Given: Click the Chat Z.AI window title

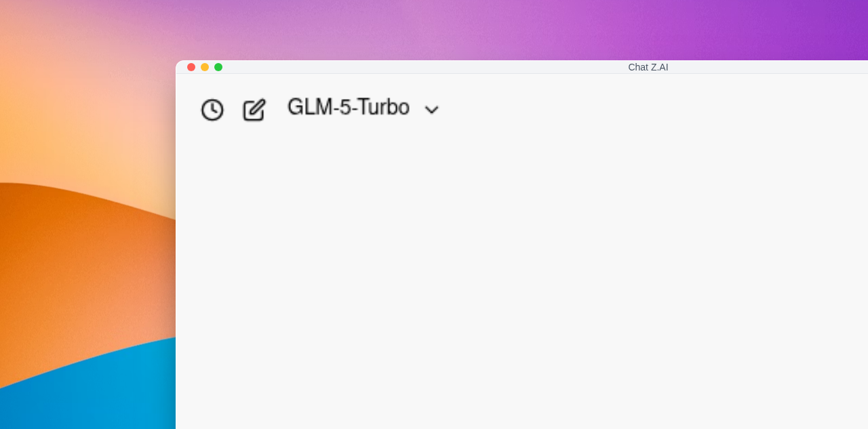Looking at the screenshot, I should (648, 67).
